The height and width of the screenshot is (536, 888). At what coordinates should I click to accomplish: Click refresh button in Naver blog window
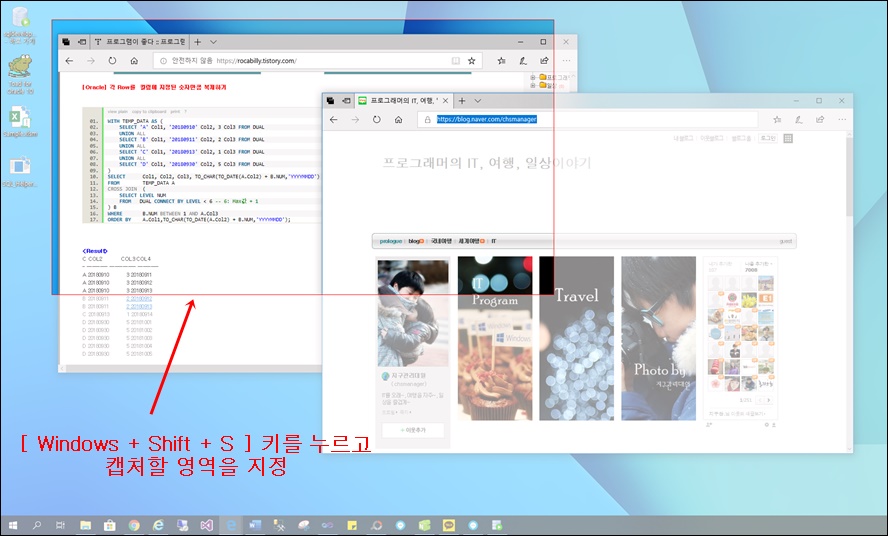coord(376,120)
